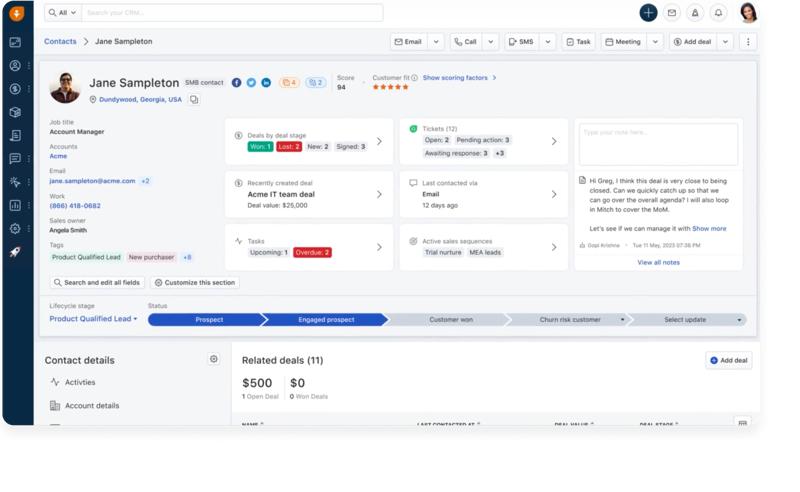Open the notifications bell

click(x=718, y=13)
